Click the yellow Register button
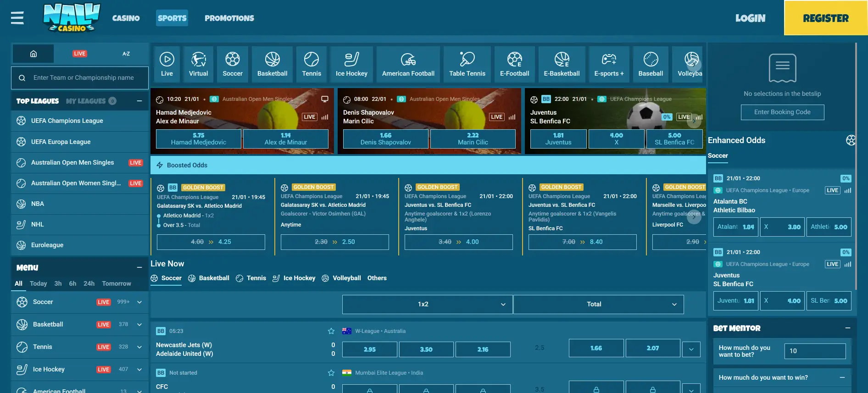 click(826, 18)
